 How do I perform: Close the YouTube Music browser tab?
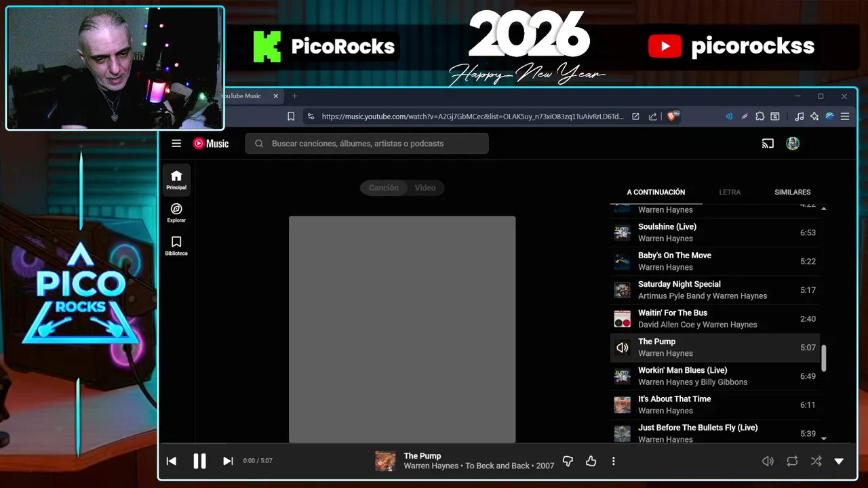(275, 96)
